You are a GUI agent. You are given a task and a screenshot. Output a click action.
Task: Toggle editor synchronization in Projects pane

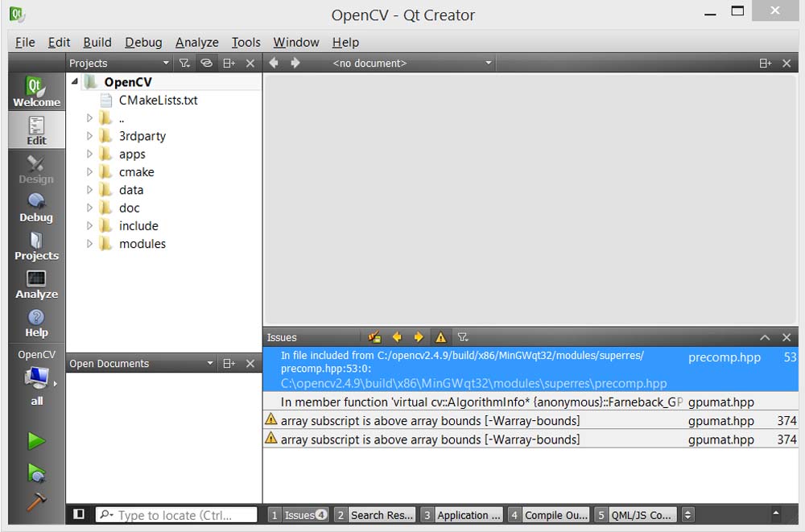207,63
